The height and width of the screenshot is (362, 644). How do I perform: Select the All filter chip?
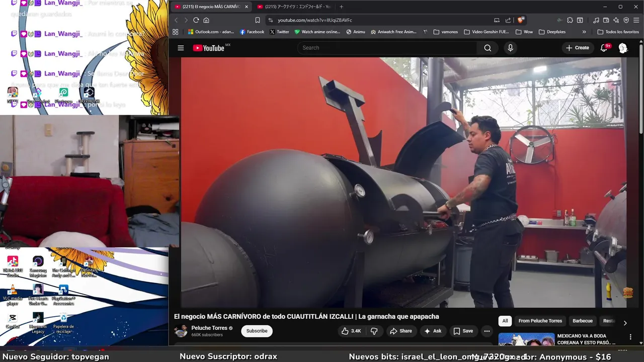[x=505, y=321]
